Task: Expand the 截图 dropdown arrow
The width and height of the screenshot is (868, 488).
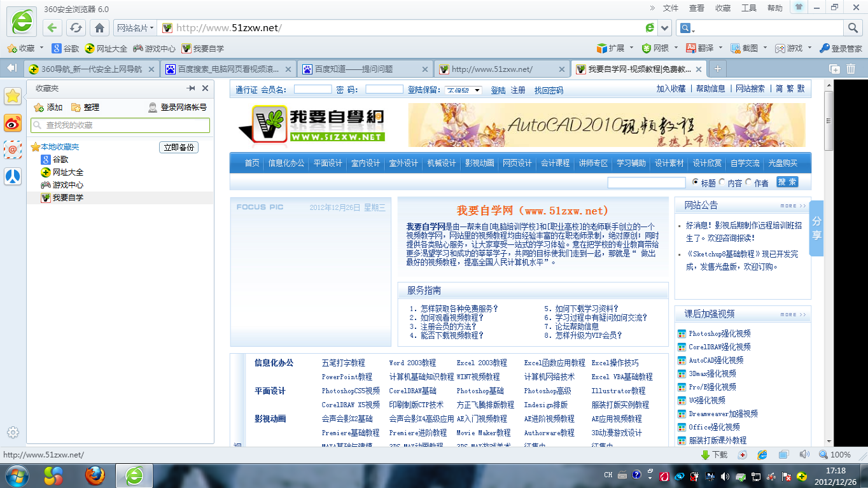Action: point(765,48)
